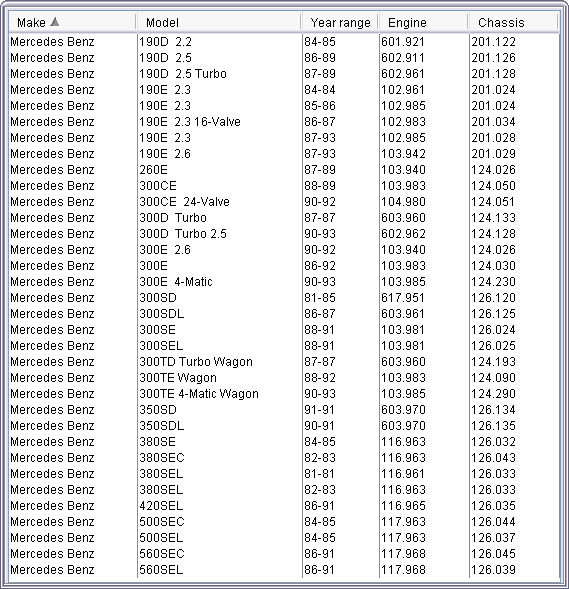Click year range 81-85

tap(320, 298)
